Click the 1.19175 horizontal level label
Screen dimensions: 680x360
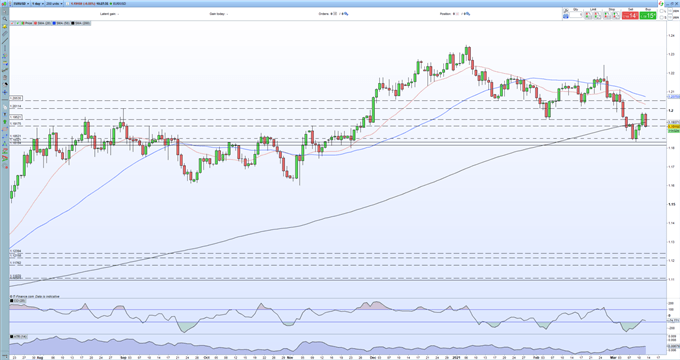click(15, 124)
